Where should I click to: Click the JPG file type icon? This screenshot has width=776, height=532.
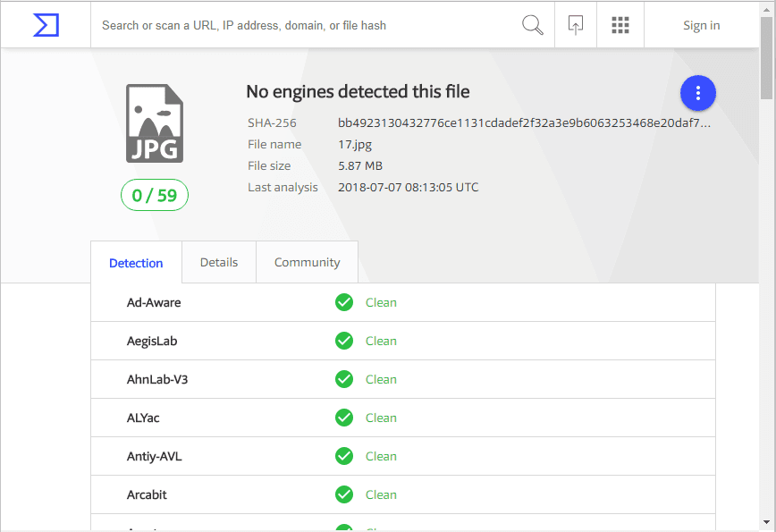click(x=155, y=123)
